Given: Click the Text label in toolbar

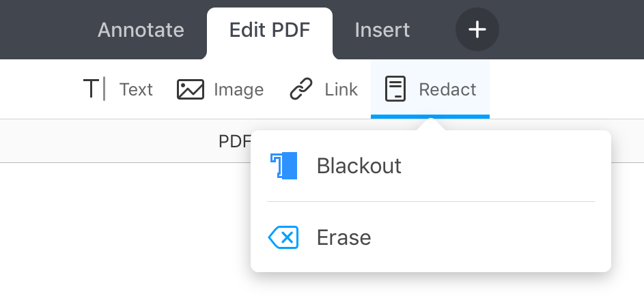Looking at the screenshot, I should tap(136, 89).
